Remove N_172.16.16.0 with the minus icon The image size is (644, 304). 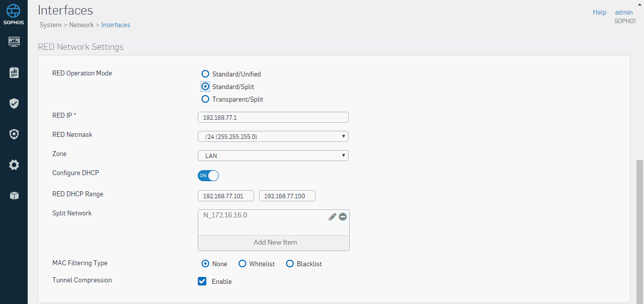(343, 217)
